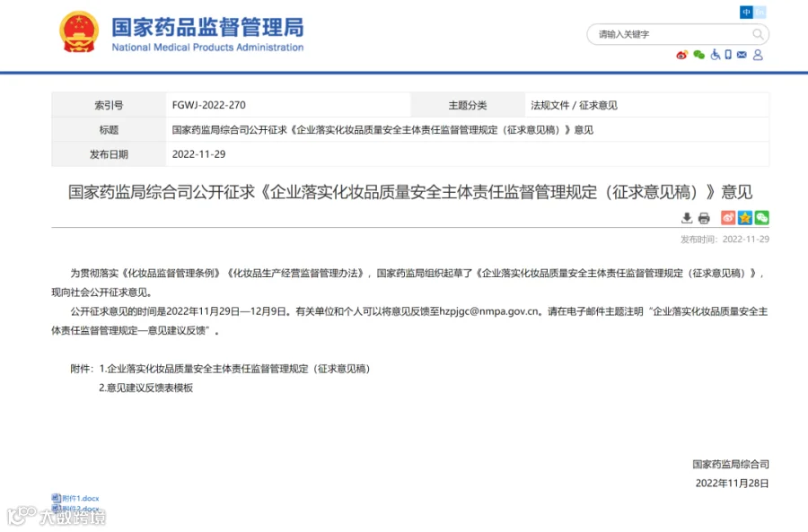Click the title row text in info table
Screen dimensions: 808x532
(382, 130)
